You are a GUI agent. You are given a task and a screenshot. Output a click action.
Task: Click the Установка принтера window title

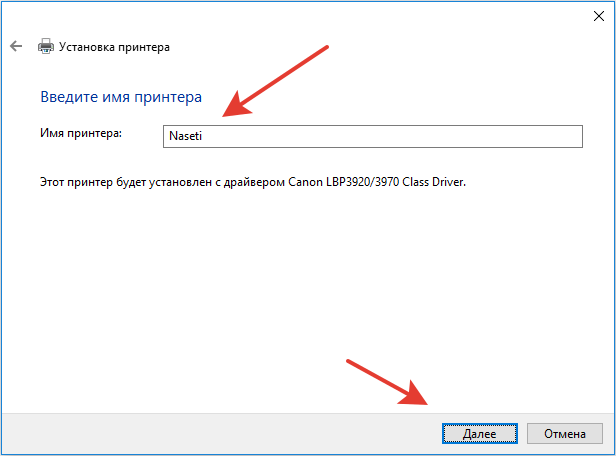click(x=115, y=46)
